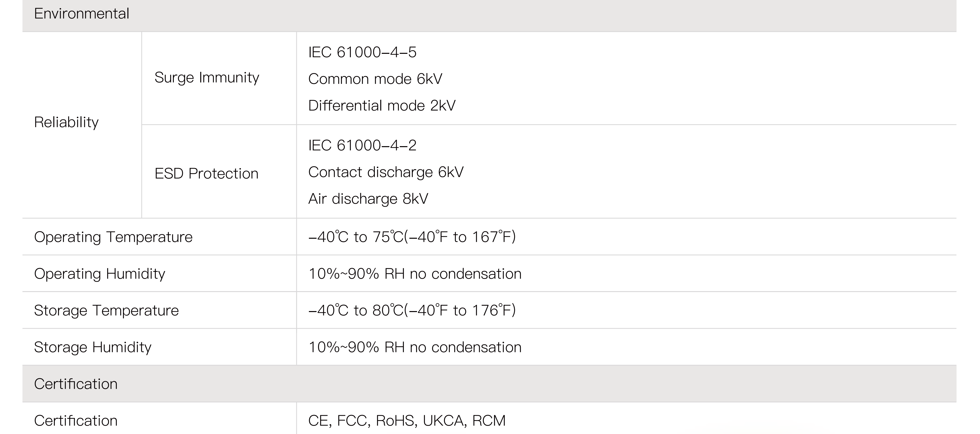Click the Operating Temperature label
The width and height of the screenshot is (980, 434).
pyautogui.click(x=113, y=237)
